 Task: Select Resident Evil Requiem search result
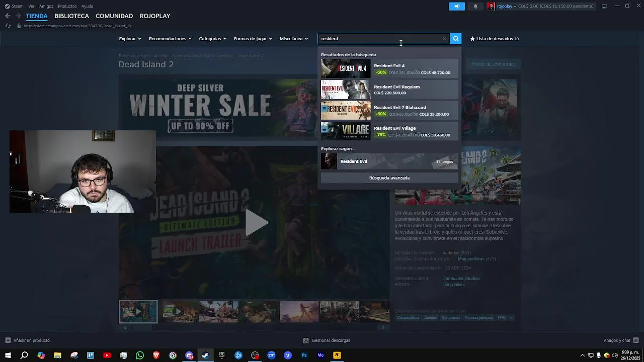coord(389,89)
